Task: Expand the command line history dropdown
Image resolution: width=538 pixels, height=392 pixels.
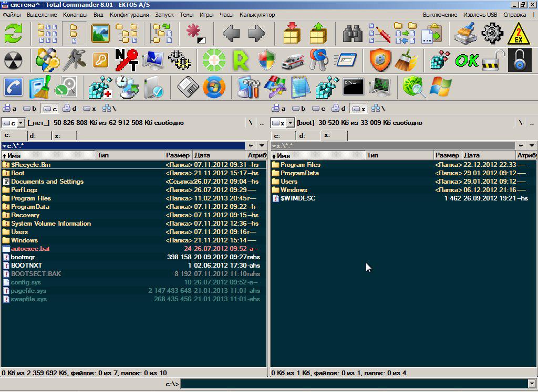Action: pyautogui.click(x=532, y=384)
